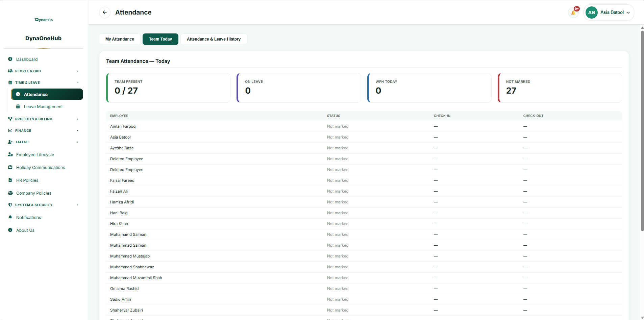Click the AB user avatar

[592, 13]
